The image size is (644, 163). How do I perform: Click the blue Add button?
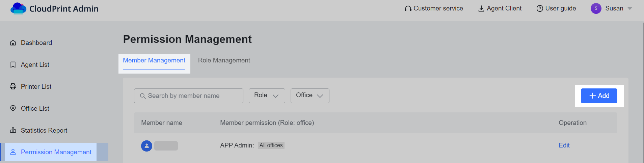[x=599, y=96]
